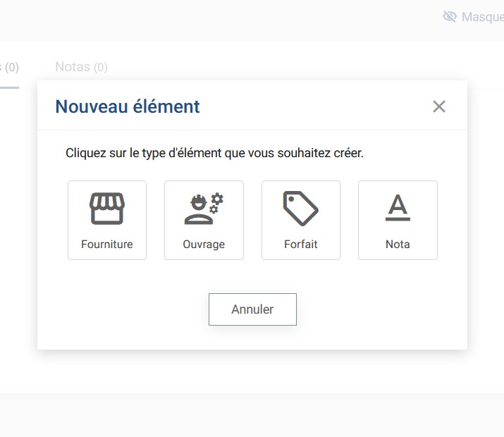Click the "Nouveau élément" dialog title
Screen dimensions: 504x437
pyautogui.click(x=128, y=106)
